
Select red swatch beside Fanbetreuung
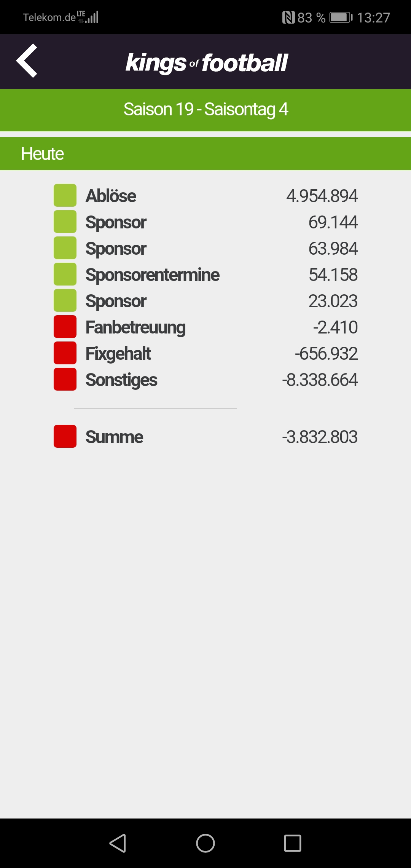65,327
